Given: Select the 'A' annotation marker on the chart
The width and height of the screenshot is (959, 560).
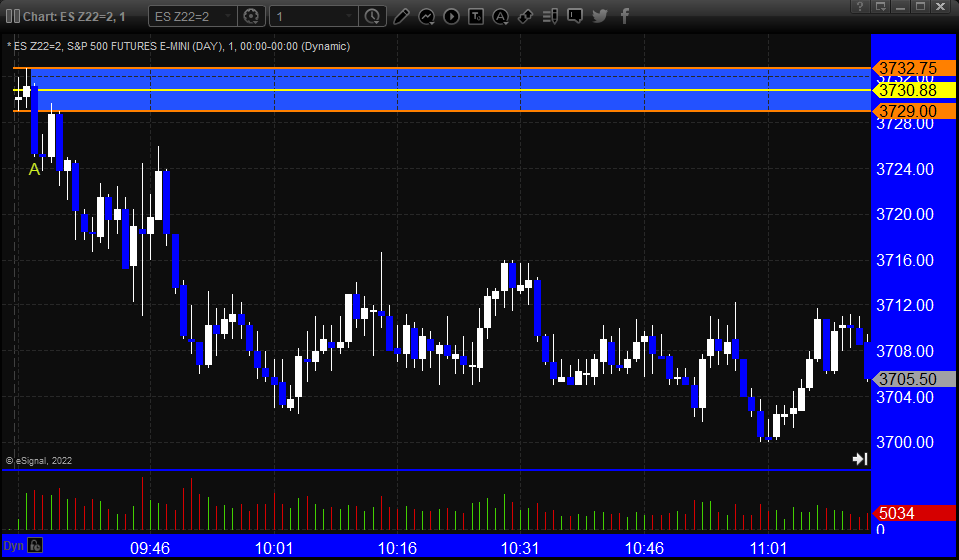Looking at the screenshot, I should 34,170.
